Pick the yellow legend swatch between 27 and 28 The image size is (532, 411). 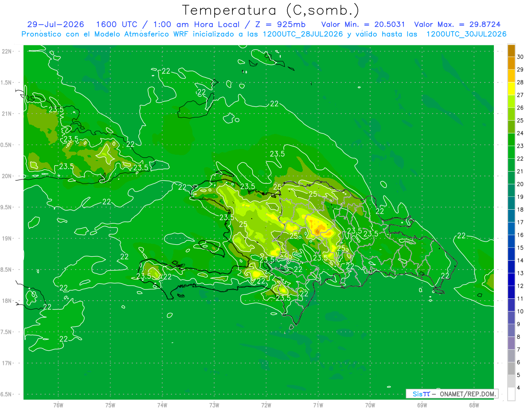coord(511,89)
